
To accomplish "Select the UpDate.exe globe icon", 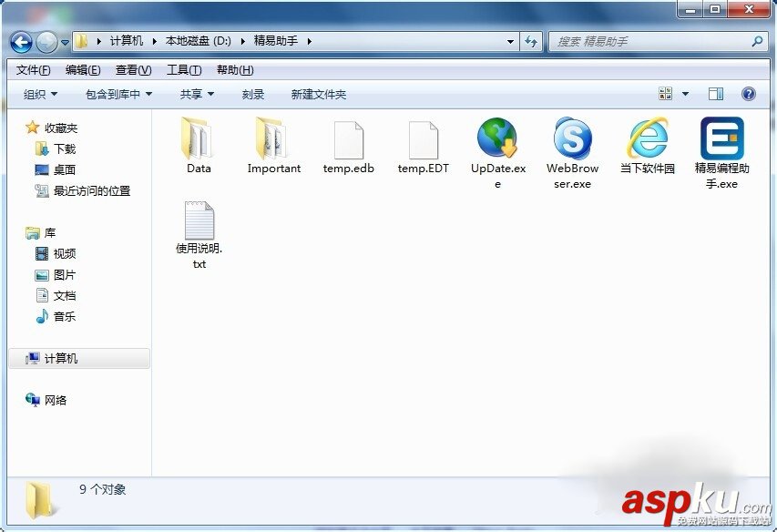I will click(x=497, y=138).
